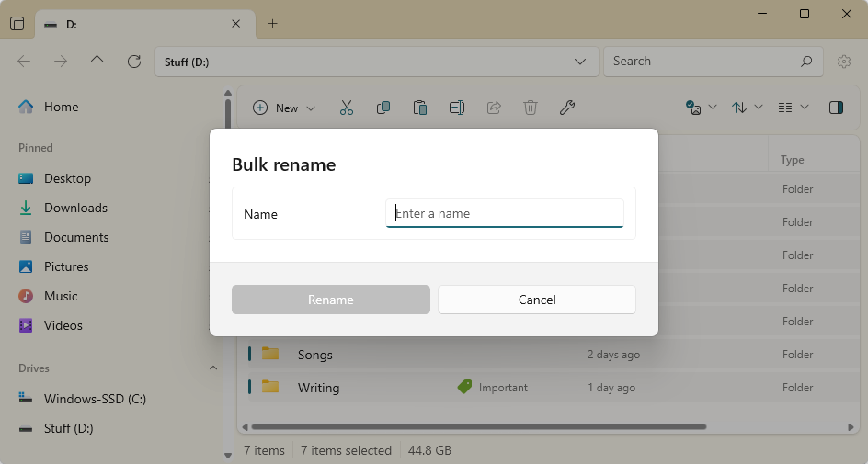Click the Refresh icon beside the address bar
868x464 pixels.
click(x=134, y=62)
